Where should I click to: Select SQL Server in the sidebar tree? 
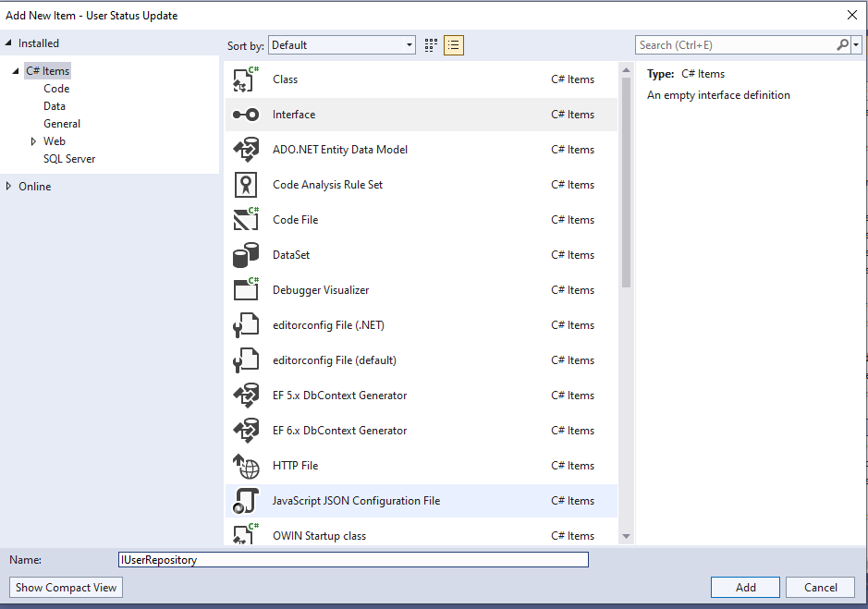(68, 158)
